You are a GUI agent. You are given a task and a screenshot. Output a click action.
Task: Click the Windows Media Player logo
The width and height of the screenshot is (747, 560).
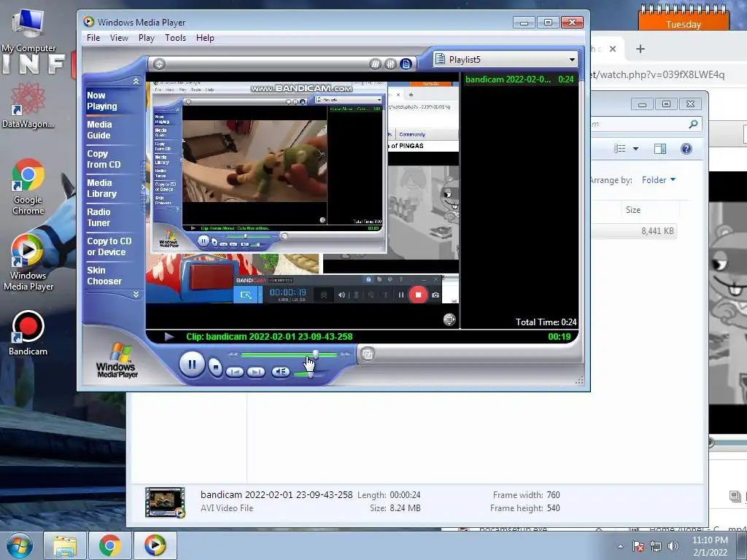click(117, 360)
